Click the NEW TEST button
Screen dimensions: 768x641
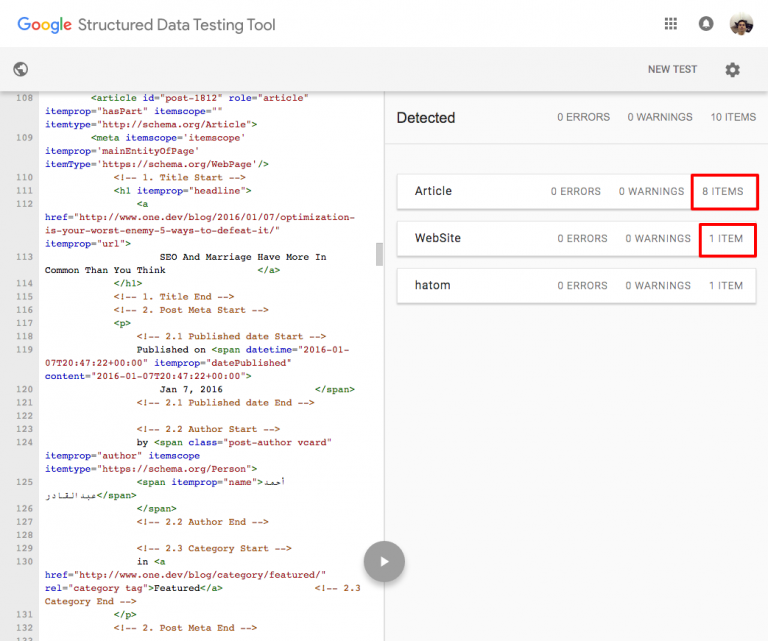click(672, 70)
